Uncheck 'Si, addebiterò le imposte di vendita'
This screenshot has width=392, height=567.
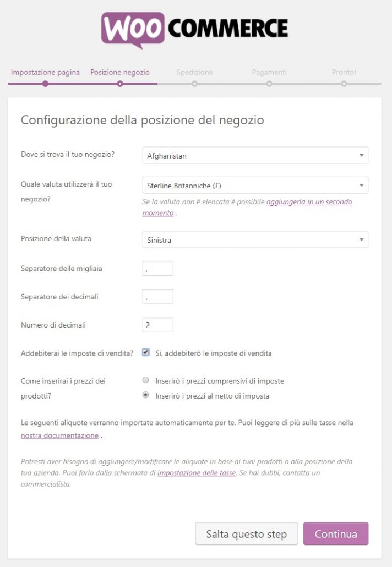coord(146,353)
